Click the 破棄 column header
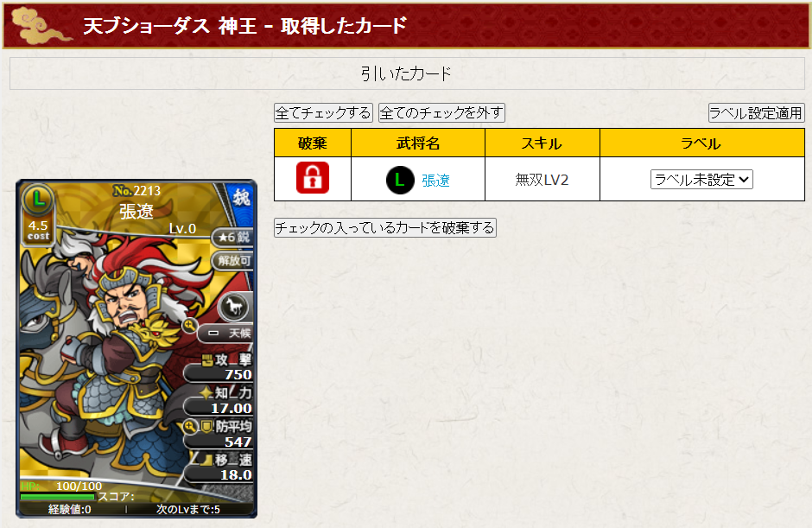 coord(312,143)
